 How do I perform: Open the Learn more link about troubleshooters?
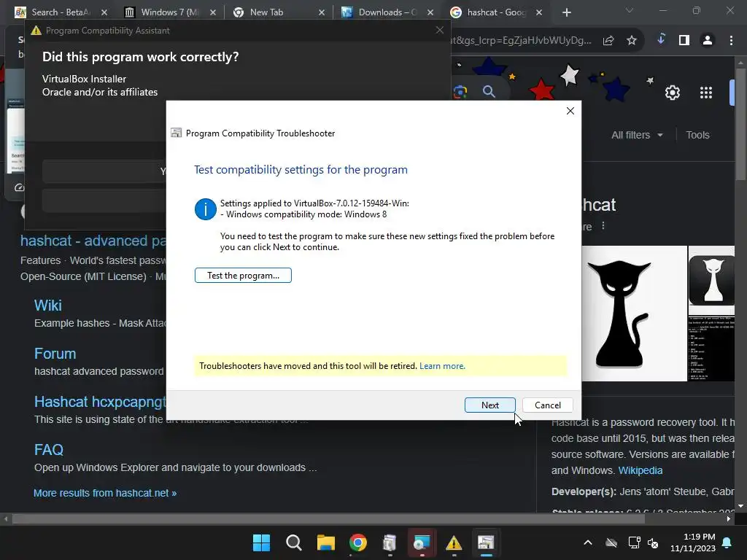point(442,366)
